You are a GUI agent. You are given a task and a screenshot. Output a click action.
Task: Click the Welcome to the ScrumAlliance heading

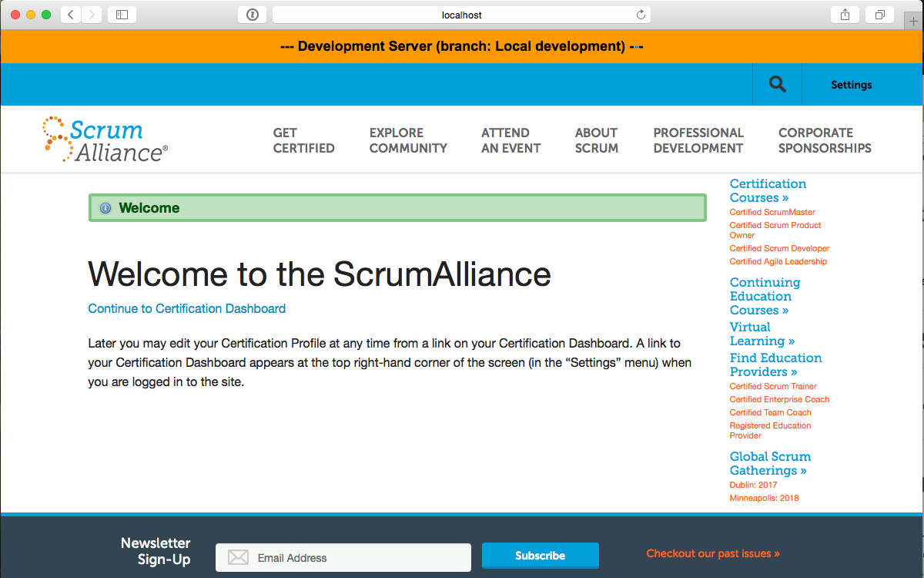tap(320, 274)
